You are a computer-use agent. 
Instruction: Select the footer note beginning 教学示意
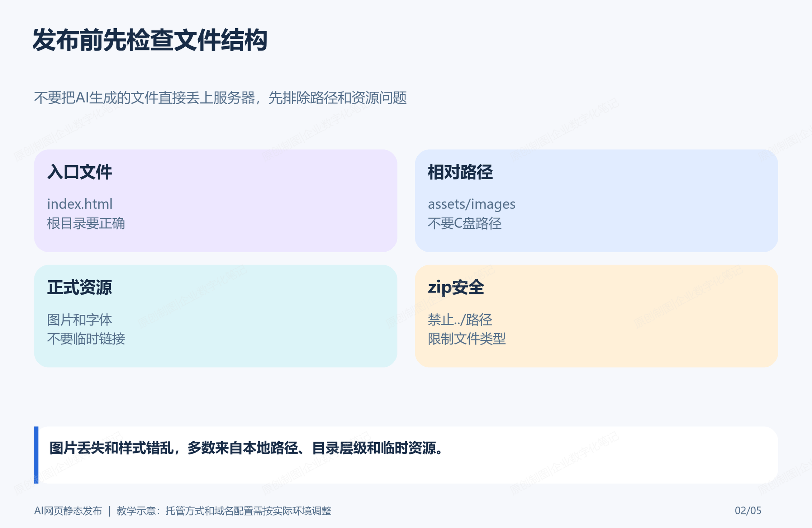[x=224, y=511]
